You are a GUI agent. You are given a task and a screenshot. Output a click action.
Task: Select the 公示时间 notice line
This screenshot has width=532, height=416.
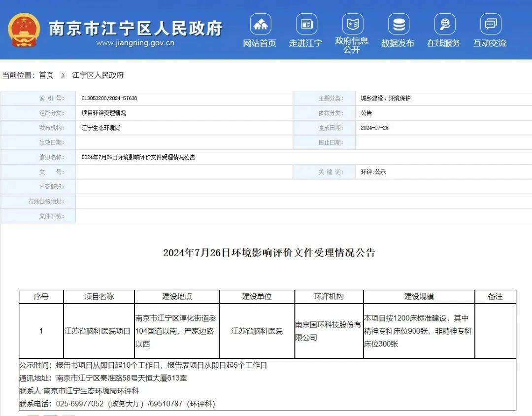(143, 365)
